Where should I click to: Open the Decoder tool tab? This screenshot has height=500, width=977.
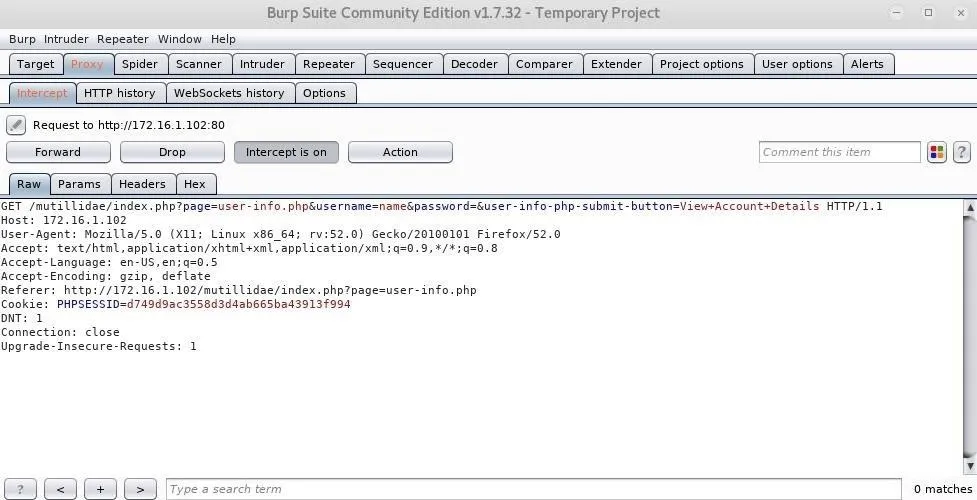pyautogui.click(x=474, y=64)
